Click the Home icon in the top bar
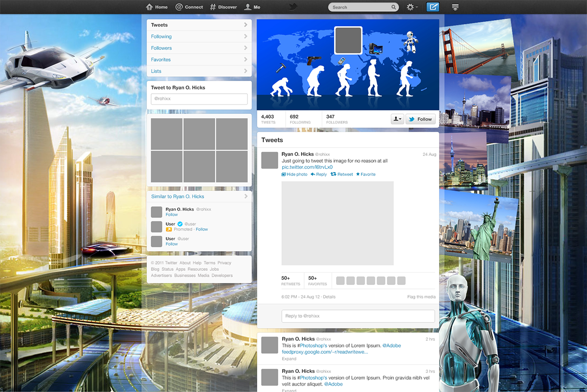The image size is (587, 392). 150,7
